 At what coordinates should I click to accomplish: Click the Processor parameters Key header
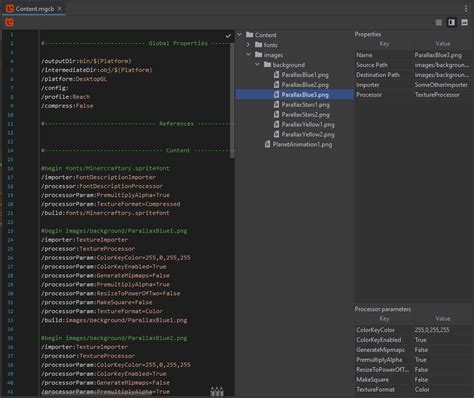(x=384, y=319)
